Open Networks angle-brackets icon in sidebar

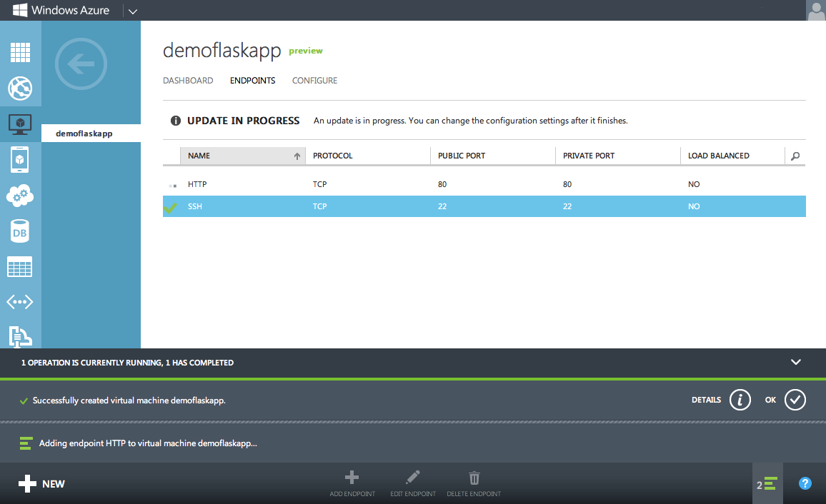(x=20, y=302)
